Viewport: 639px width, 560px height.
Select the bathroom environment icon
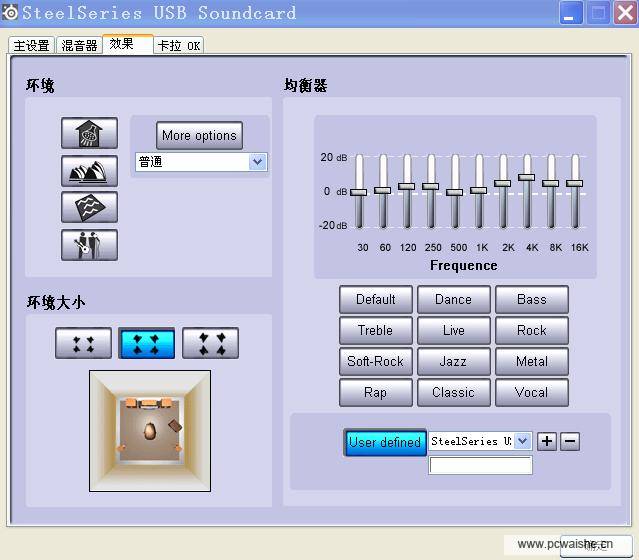tap(89, 133)
